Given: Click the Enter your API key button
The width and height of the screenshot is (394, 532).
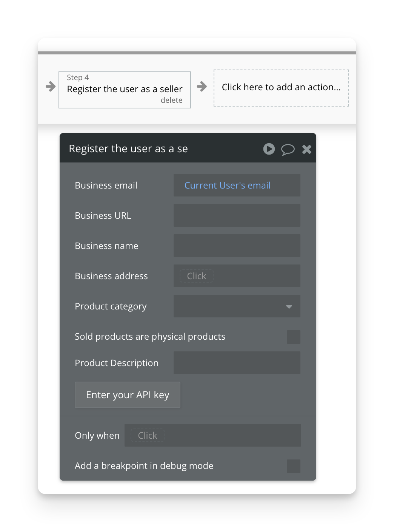Looking at the screenshot, I should coord(128,395).
